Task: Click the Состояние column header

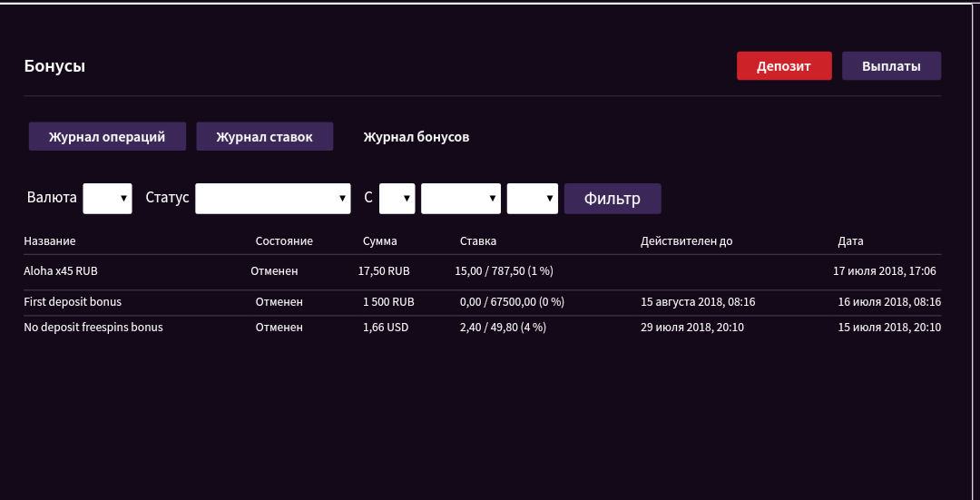Action: 284,240
